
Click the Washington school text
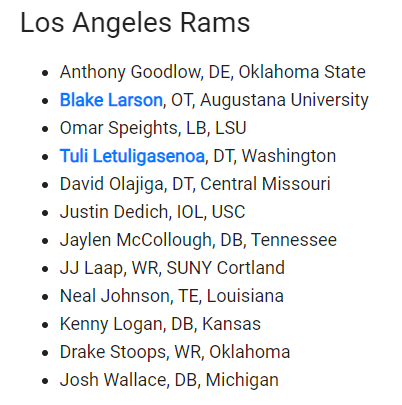coord(289,156)
